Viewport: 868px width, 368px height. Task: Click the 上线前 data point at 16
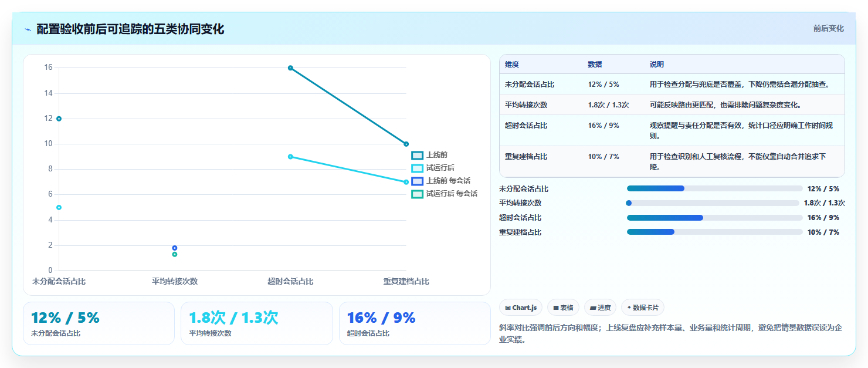pyautogui.click(x=290, y=68)
